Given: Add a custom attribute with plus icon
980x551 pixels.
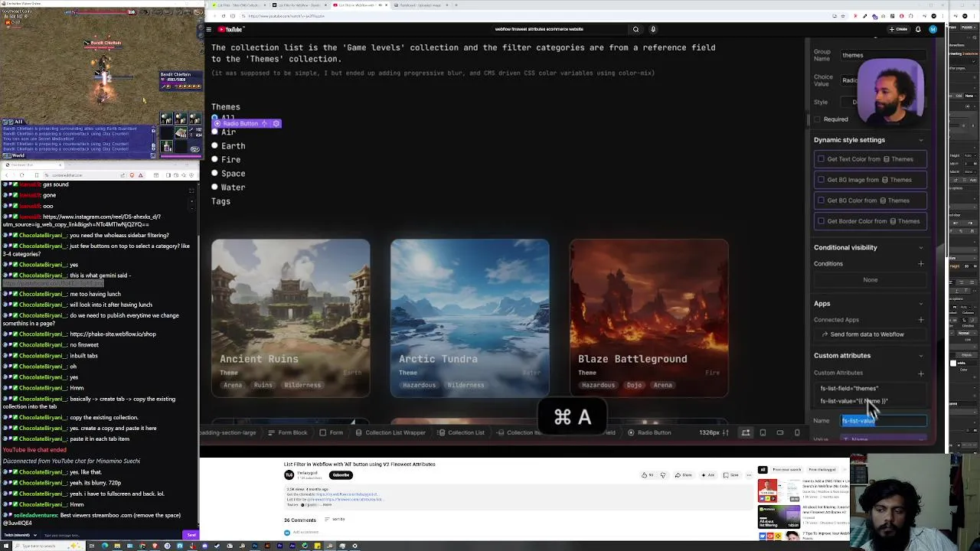Looking at the screenshot, I should tap(921, 373).
